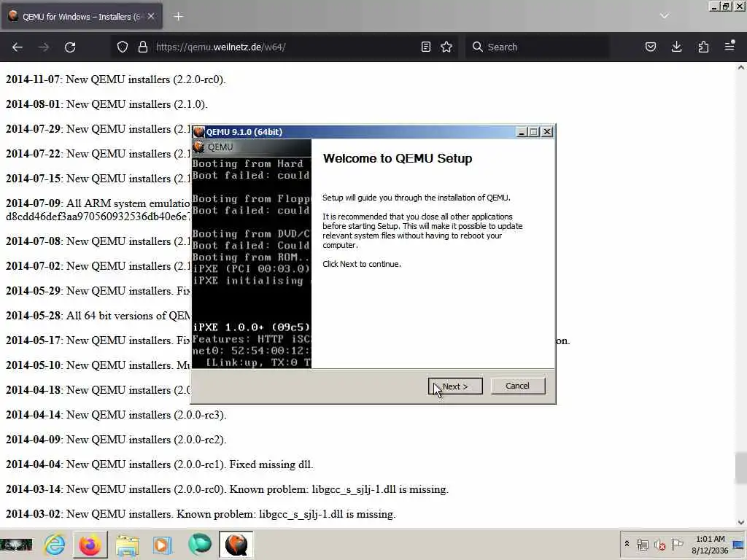
Task: Expand the list all tabs chevron
Action: [x=665, y=16]
